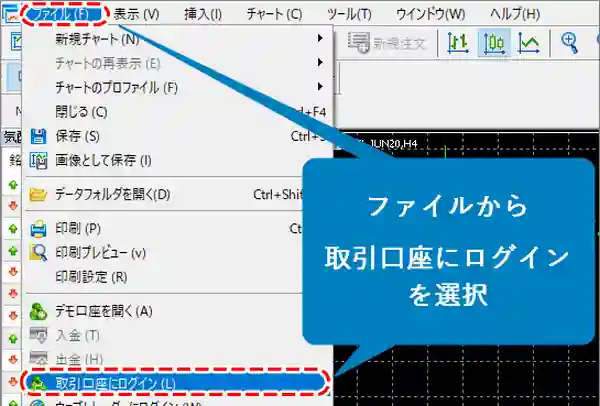600x406 pixels.
Task: Open the チャート (C) menu
Action: pyautogui.click(x=274, y=15)
